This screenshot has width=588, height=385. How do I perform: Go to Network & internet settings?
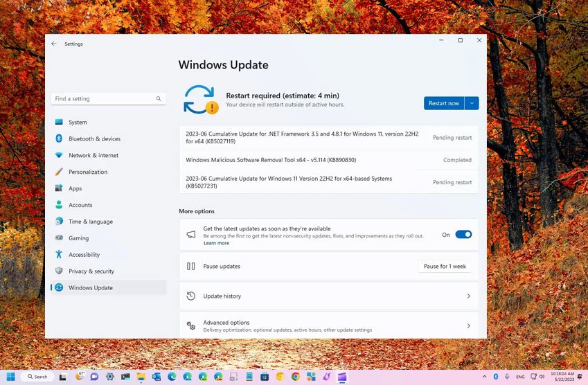[x=93, y=156]
